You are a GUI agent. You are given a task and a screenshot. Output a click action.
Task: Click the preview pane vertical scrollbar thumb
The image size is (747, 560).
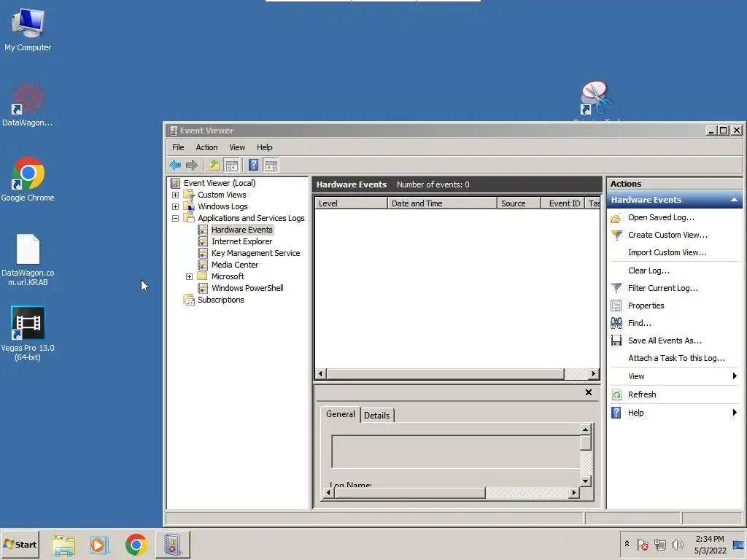586,443
